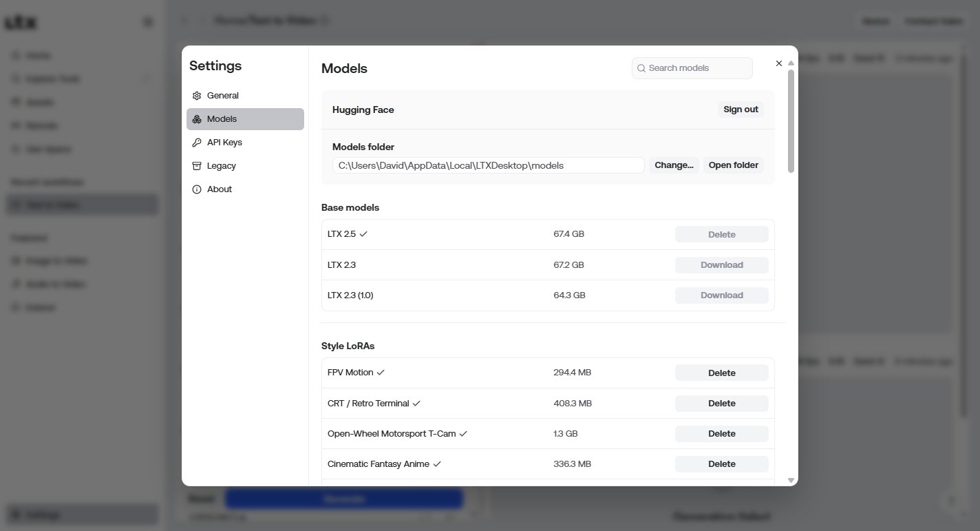Screen dimensions: 980x531
Task: Delete the FPV Motion LoRA
Action: point(722,373)
